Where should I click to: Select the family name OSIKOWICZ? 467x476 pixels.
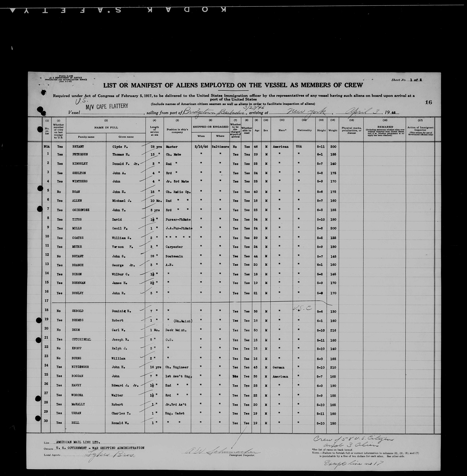pyautogui.click(x=81, y=210)
